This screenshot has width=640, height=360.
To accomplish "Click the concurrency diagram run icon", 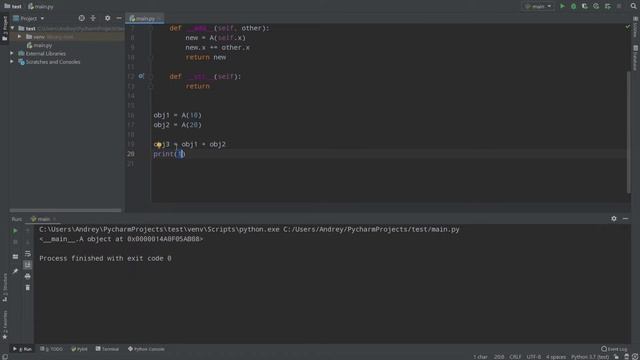I will tap(608, 6).
